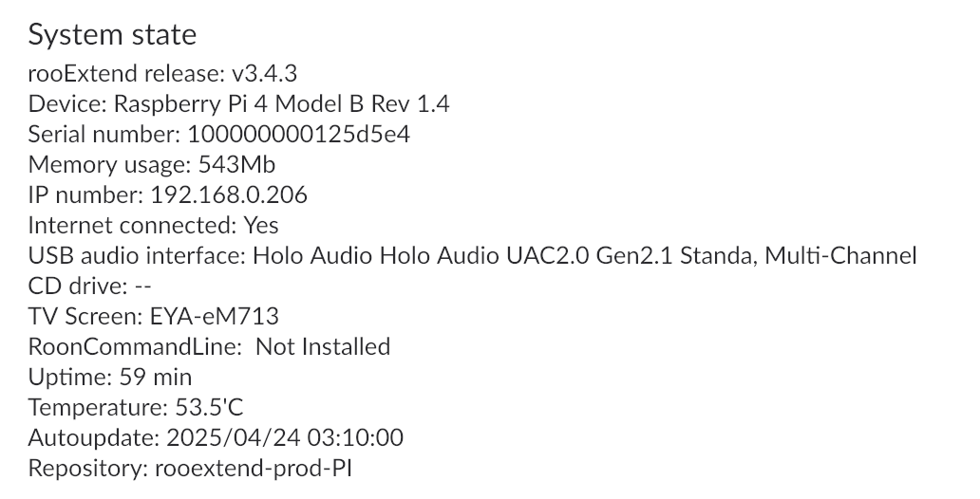Click the Memory usage 543Mb text
Screen dimensions: 980x499
(x=151, y=165)
